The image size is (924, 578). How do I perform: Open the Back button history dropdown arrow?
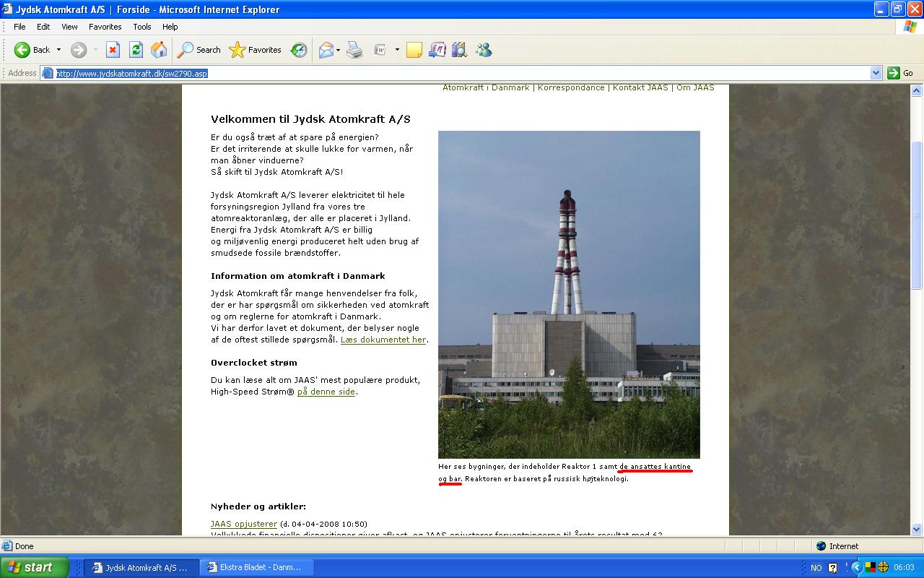58,50
